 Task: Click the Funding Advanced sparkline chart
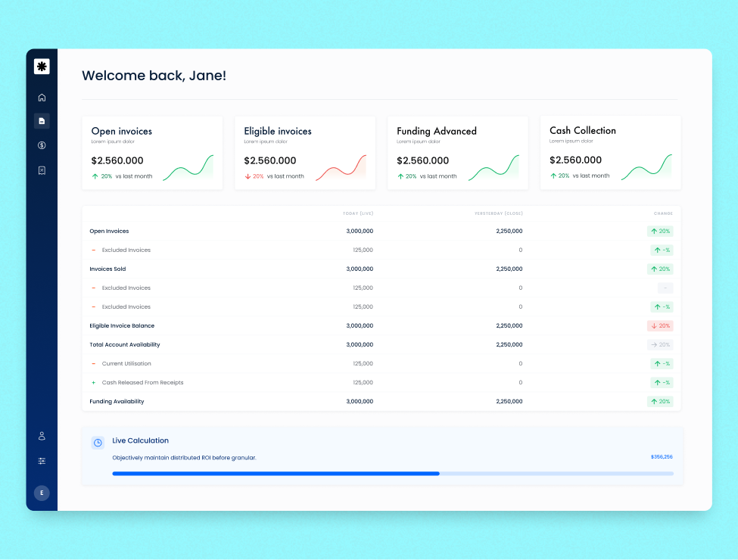pyautogui.click(x=494, y=167)
